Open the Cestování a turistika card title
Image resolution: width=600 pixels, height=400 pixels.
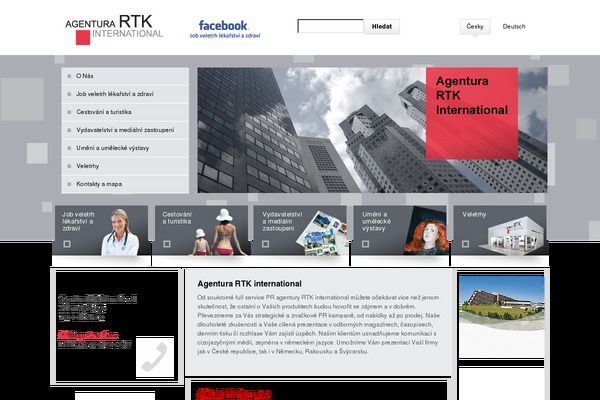point(177,218)
